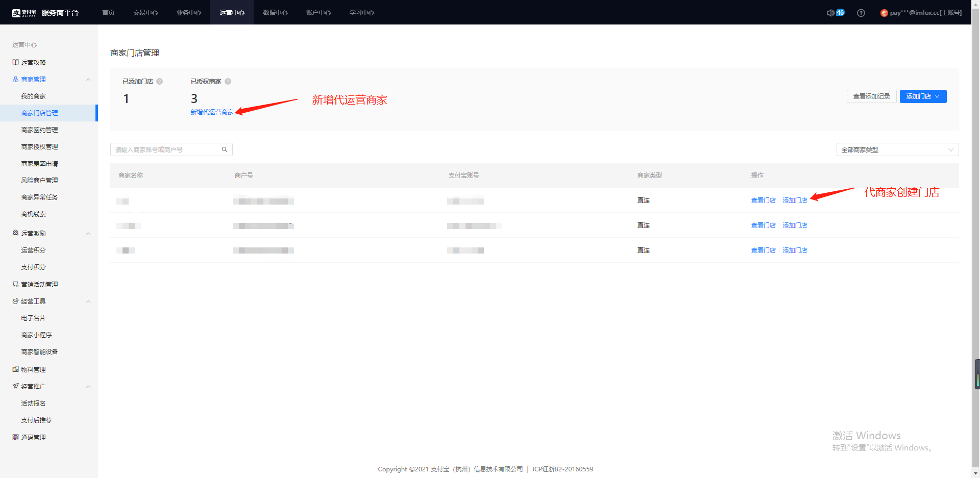This screenshot has width=980, height=478.
Task: Open 商家智能设备 in sidebar
Action: [x=39, y=352]
